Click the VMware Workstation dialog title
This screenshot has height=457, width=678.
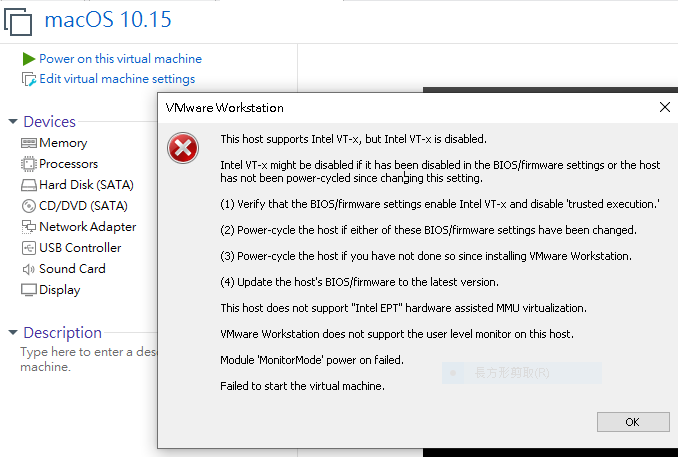point(224,108)
